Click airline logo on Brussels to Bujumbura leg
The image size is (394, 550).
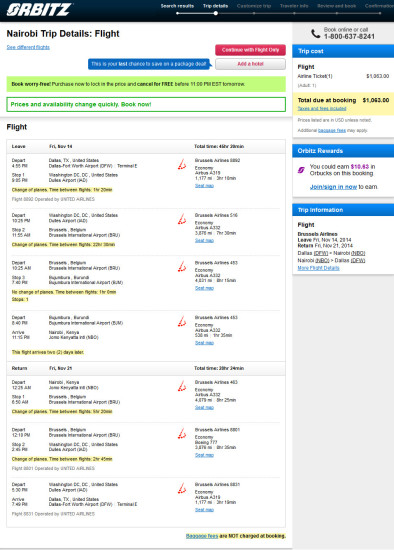182,267
